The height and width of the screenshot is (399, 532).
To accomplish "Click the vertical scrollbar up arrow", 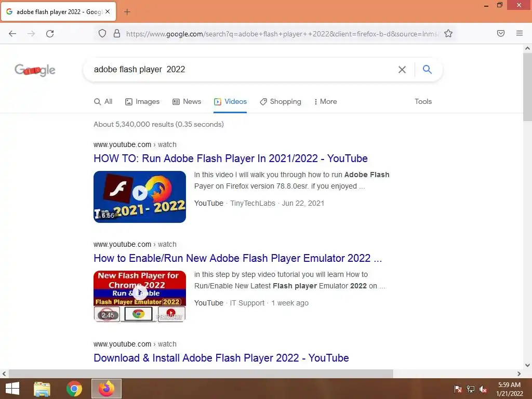I will [x=528, y=48].
